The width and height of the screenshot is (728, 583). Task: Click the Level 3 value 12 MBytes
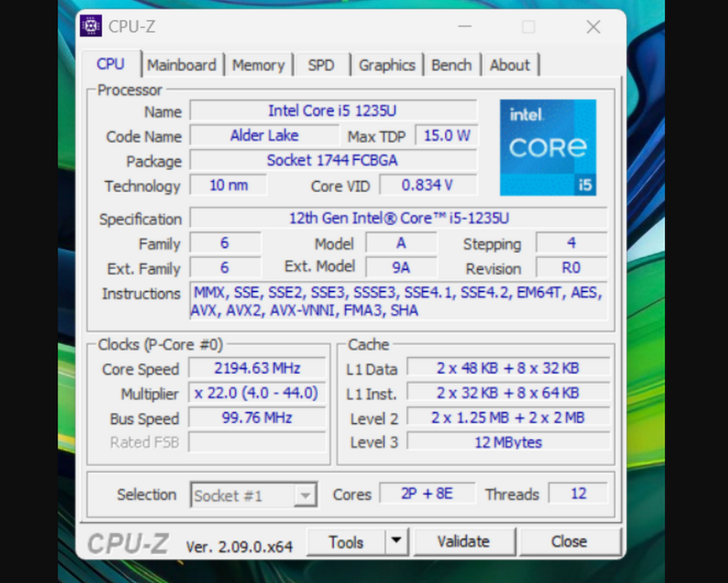click(509, 442)
